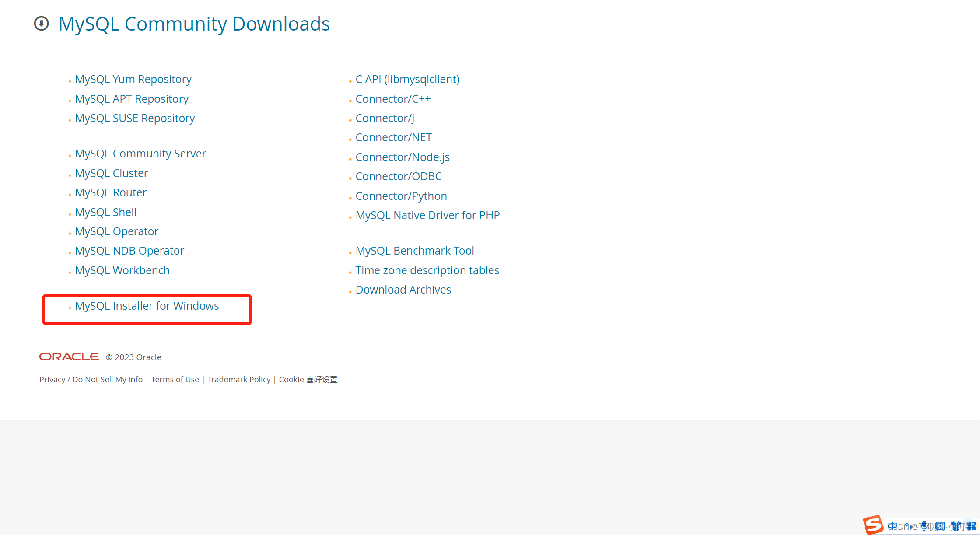This screenshot has width=980, height=535.
Task: Open Connector/J download page
Action: pos(385,117)
